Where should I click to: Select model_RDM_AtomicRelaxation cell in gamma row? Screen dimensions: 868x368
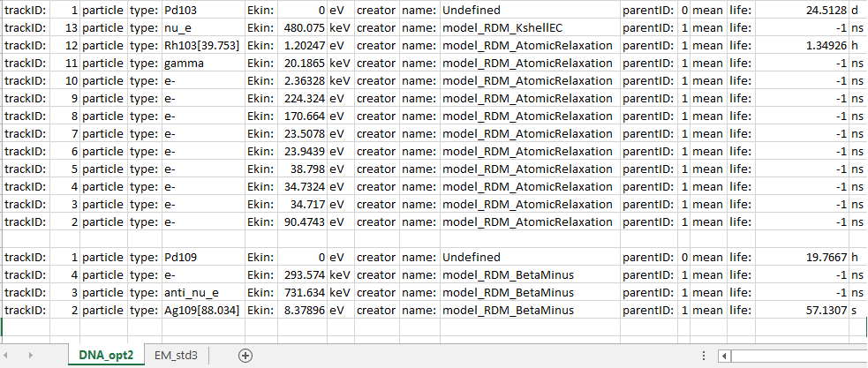[x=530, y=63]
